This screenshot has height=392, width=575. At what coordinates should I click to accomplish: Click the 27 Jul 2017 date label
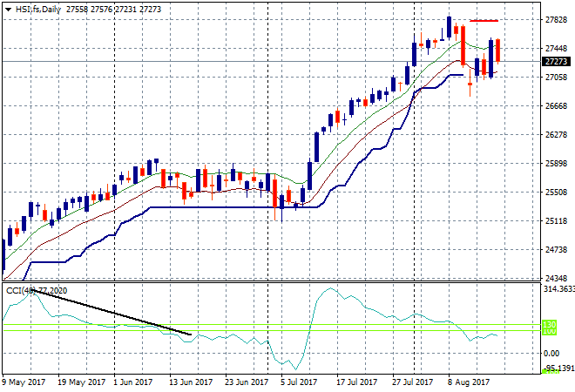click(412, 382)
